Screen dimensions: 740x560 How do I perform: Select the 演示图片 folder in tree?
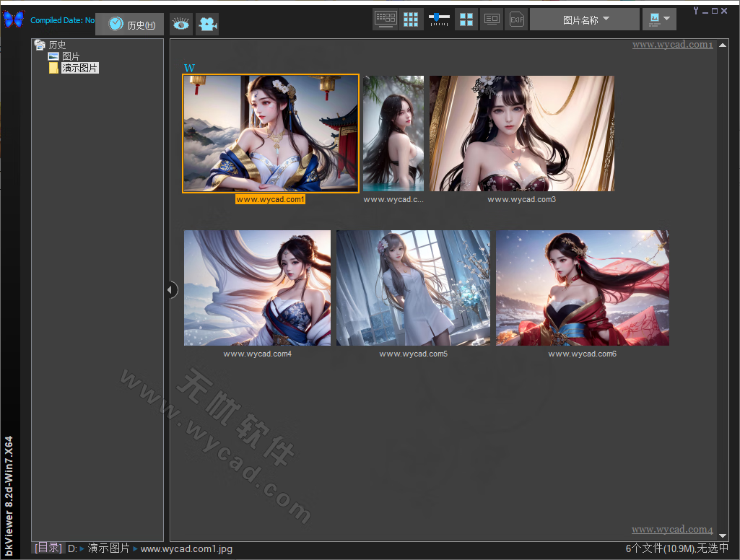click(79, 67)
